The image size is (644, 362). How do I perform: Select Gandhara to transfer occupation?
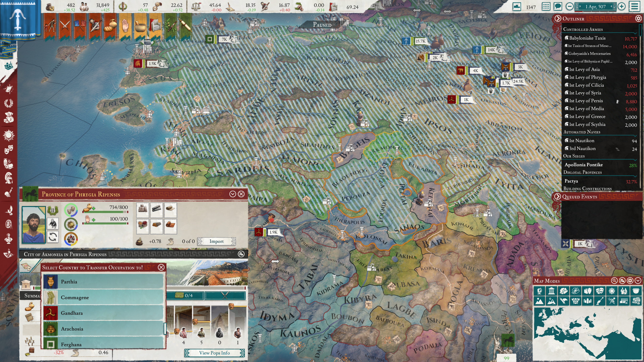(103, 313)
